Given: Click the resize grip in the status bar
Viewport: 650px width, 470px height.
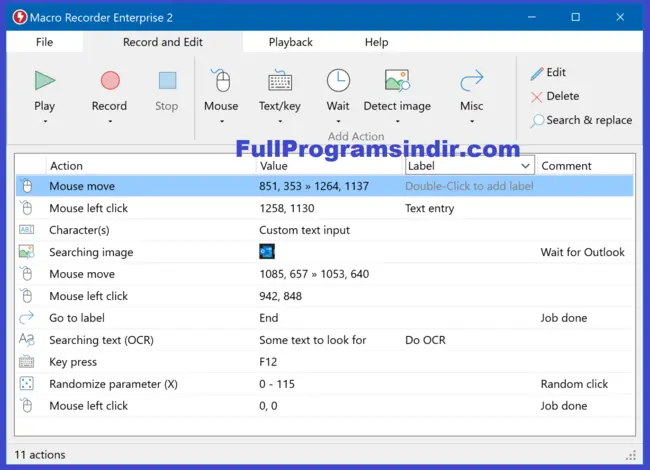Looking at the screenshot, I should coord(631,455).
